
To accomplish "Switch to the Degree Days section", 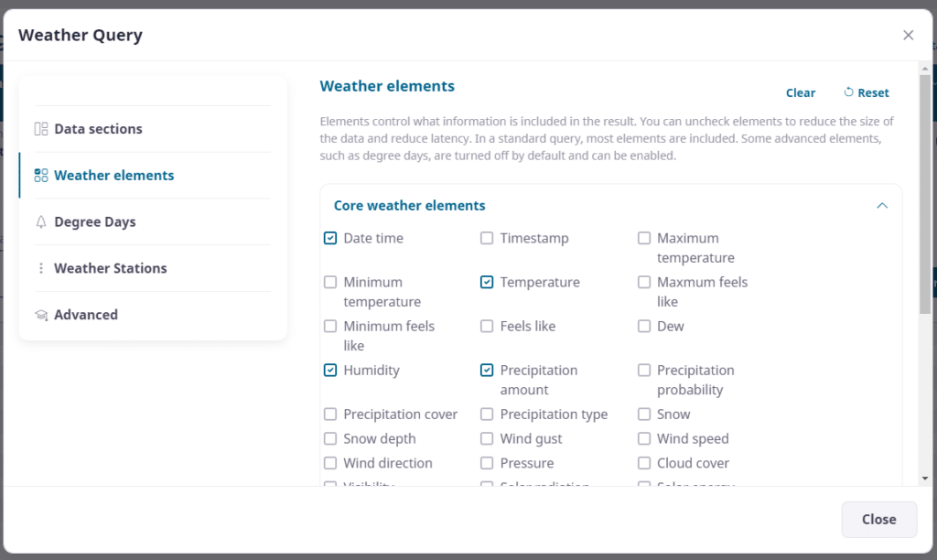I will pyautogui.click(x=95, y=221).
